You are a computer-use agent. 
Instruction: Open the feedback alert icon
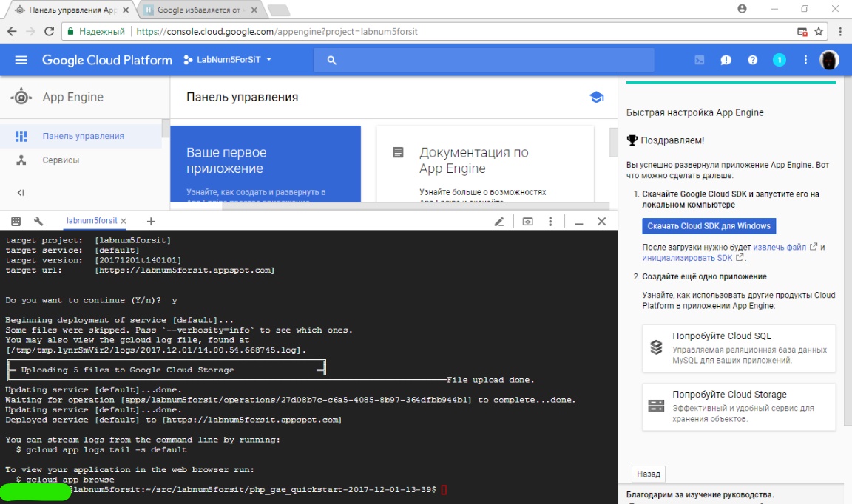click(x=726, y=61)
